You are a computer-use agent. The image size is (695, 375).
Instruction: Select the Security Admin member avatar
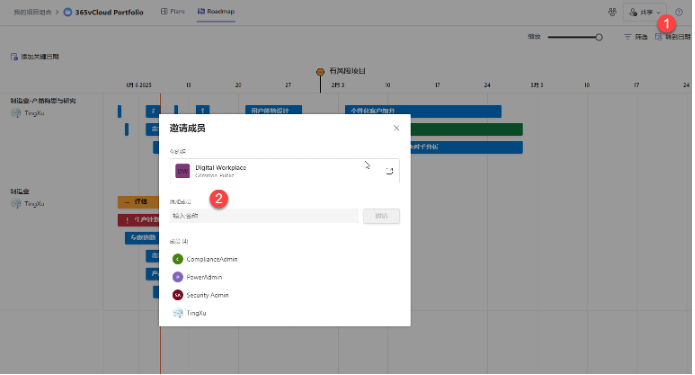click(x=178, y=295)
